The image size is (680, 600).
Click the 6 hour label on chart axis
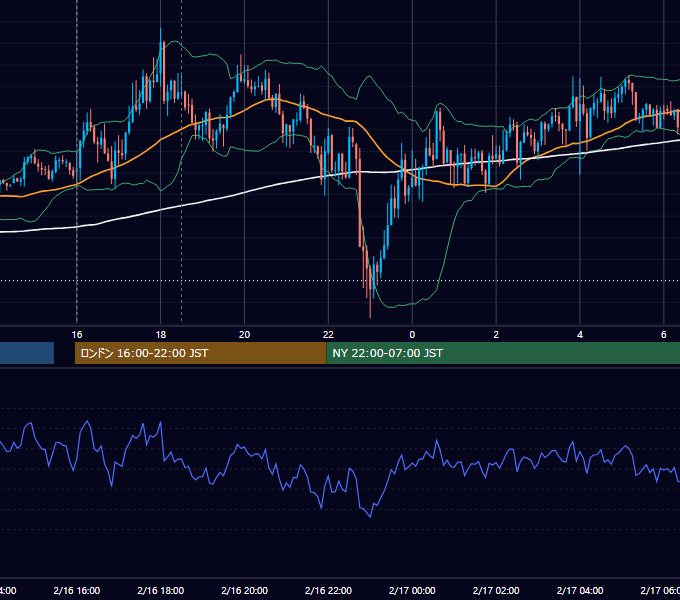(x=664, y=335)
